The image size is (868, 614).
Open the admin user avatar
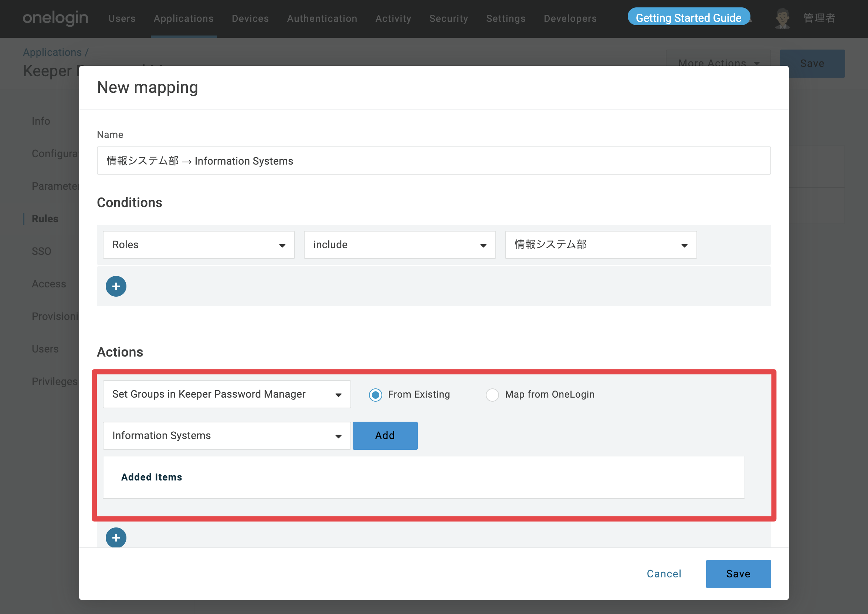(782, 18)
